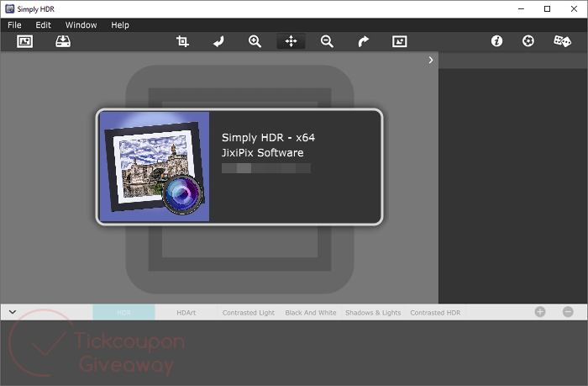This screenshot has height=386, width=588.
Task: Click the undo arrow icon
Action: coord(218,41)
